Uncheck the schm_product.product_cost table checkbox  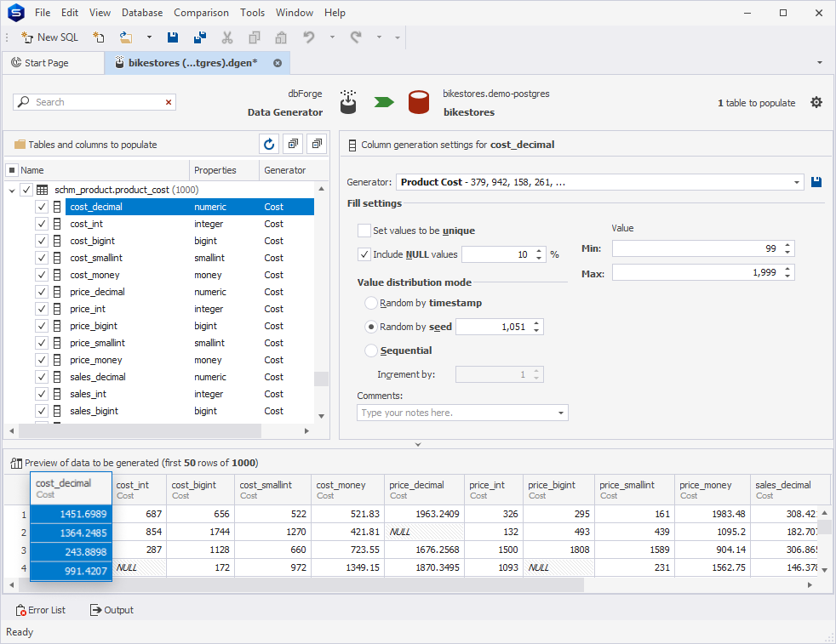point(26,190)
